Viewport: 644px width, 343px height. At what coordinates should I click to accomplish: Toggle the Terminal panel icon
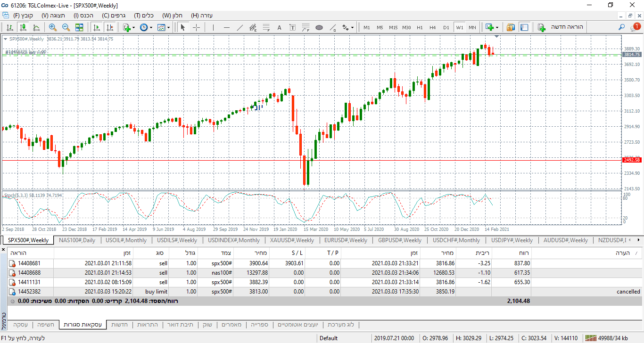tap(524, 27)
